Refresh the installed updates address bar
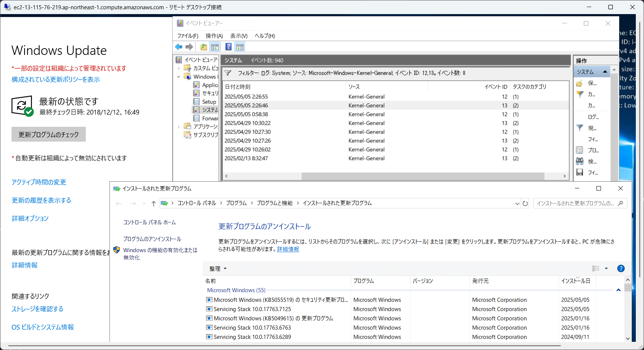This screenshot has height=350, width=644. (x=525, y=203)
